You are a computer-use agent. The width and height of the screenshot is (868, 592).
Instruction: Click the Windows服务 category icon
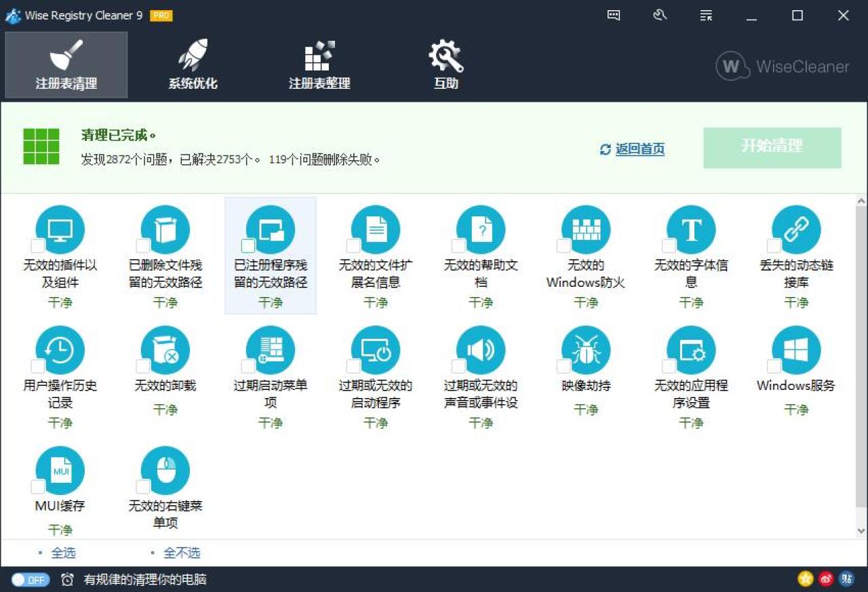(796, 350)
